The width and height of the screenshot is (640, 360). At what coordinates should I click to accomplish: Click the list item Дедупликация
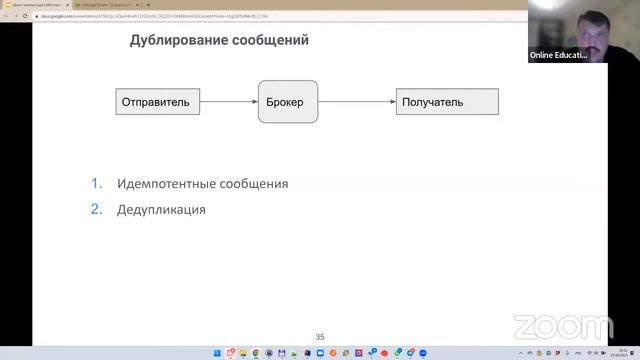point(161,210)
